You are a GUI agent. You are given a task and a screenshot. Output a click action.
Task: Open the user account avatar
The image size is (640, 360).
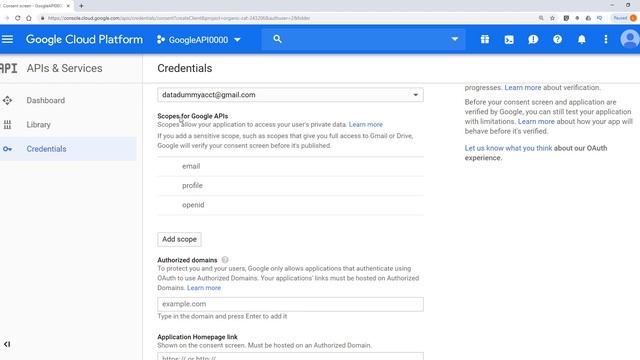(630, 39)
